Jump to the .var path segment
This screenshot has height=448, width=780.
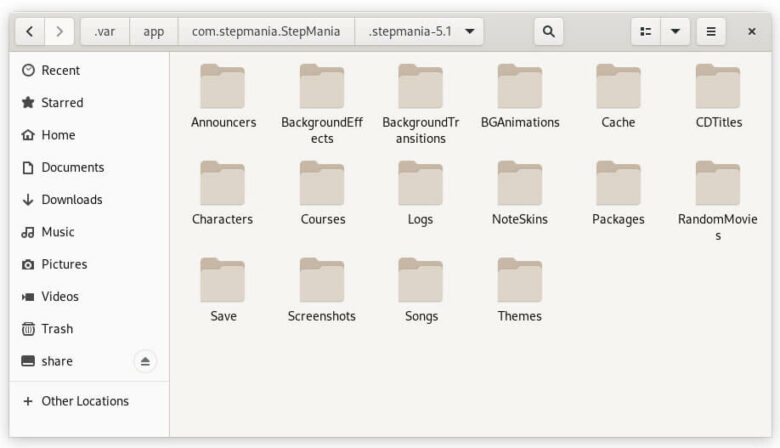(104, 31)
